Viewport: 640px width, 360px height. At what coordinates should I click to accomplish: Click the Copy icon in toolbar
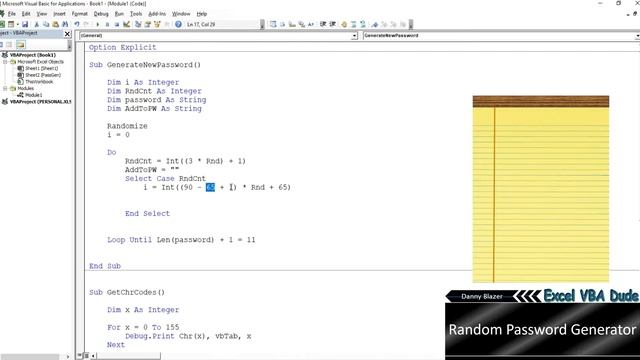[46, 24]
